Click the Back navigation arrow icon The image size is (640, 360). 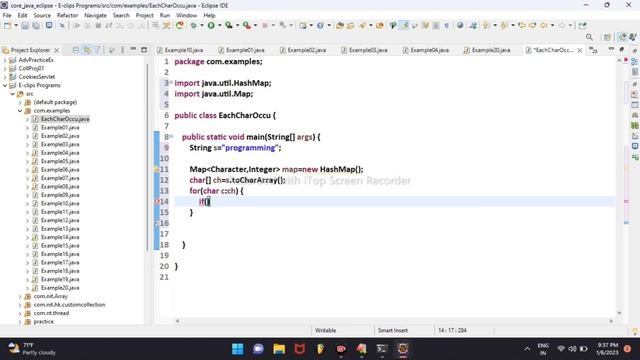coord(544,25)
